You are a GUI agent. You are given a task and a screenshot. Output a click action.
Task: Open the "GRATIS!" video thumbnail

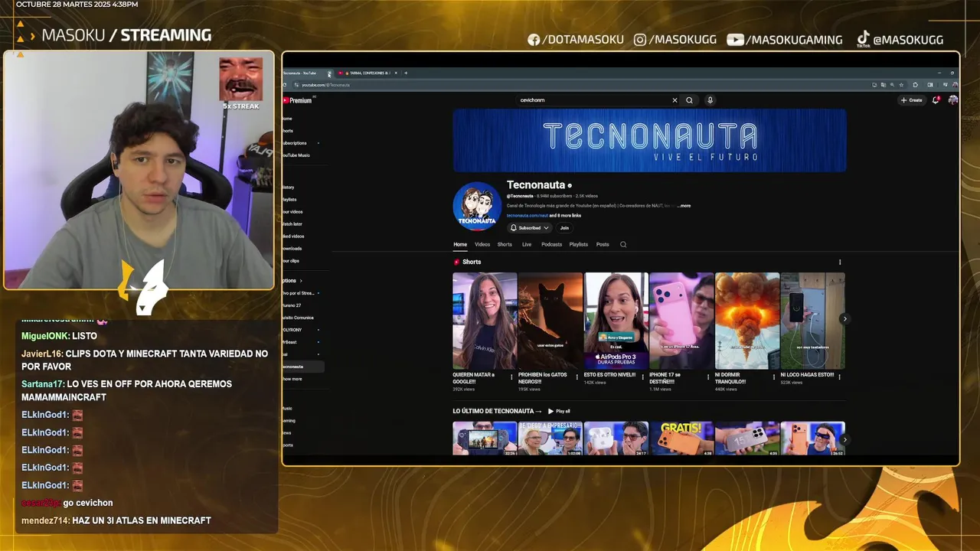pos(681,439)
